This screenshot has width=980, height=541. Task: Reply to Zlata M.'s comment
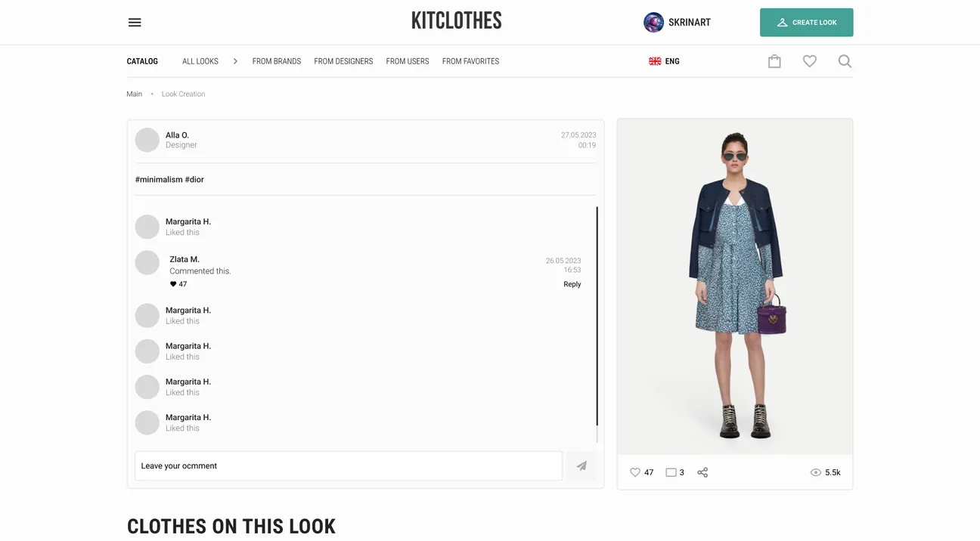point(572,284)
